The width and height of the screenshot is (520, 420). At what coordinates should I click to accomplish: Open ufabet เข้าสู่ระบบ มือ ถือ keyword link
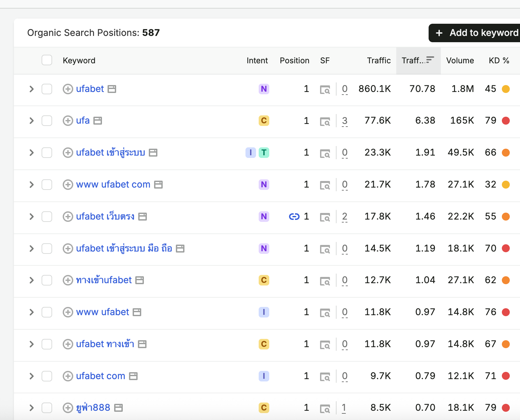coord(124,249)
